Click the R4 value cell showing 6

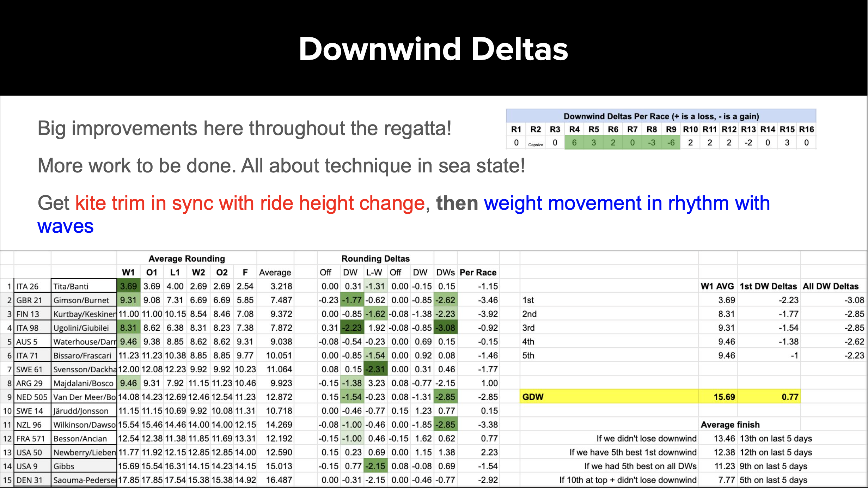click(x=574, y=143)
